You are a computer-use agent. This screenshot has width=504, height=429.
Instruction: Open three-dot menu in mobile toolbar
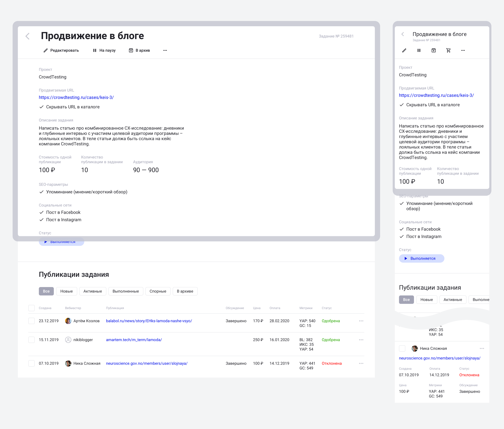coord(463,50)
